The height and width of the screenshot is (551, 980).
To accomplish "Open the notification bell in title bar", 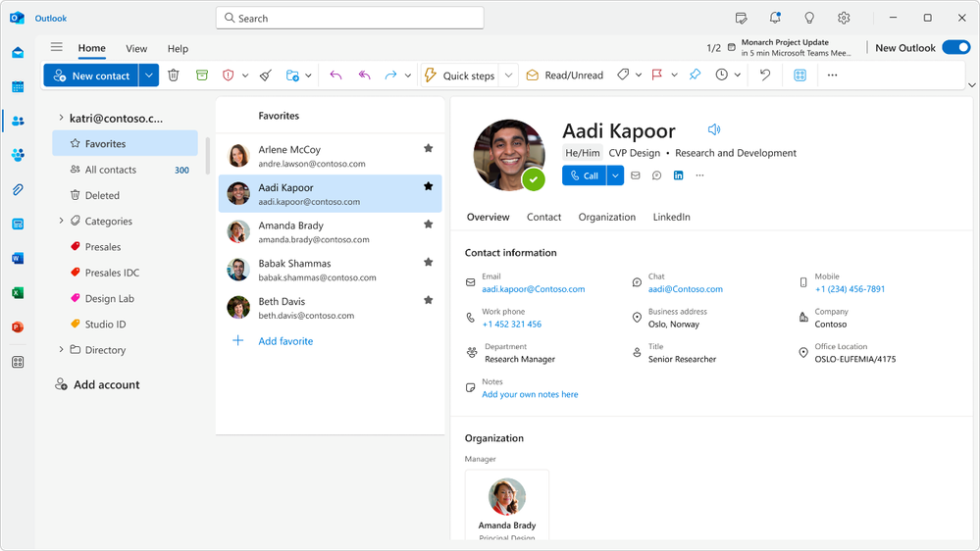I will (775, 18).
